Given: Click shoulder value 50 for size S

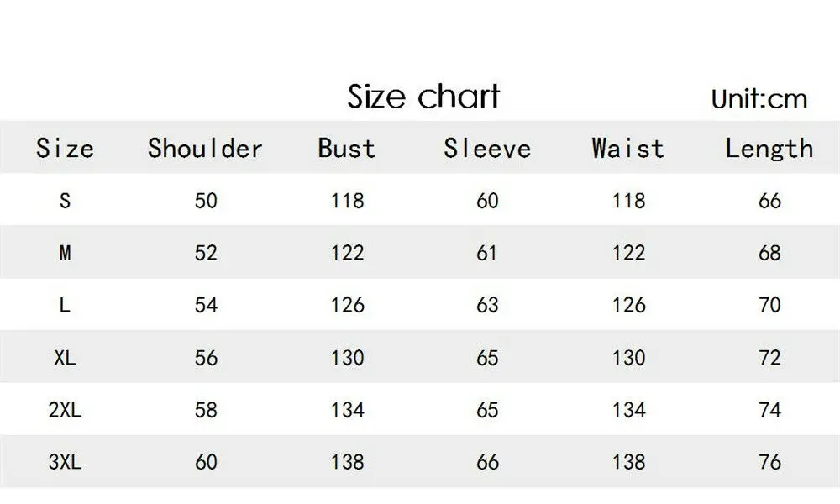Looking at the screenshot, I should (x=206, y=201).
